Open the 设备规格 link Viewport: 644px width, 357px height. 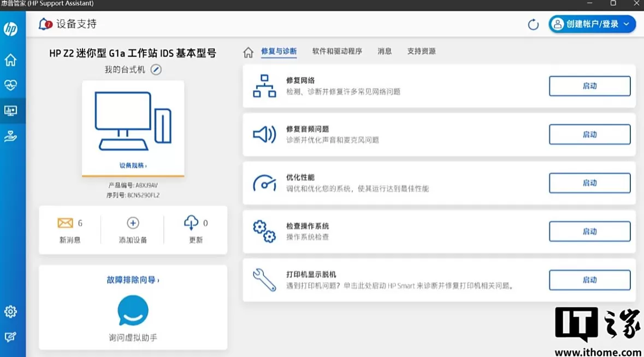tap(133, 165)
